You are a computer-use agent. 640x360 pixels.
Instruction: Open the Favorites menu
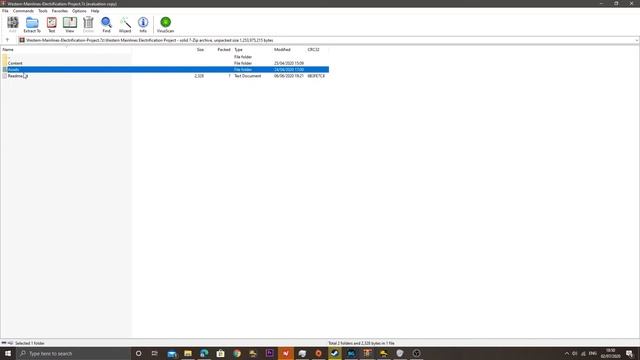[x=60, y=11]
